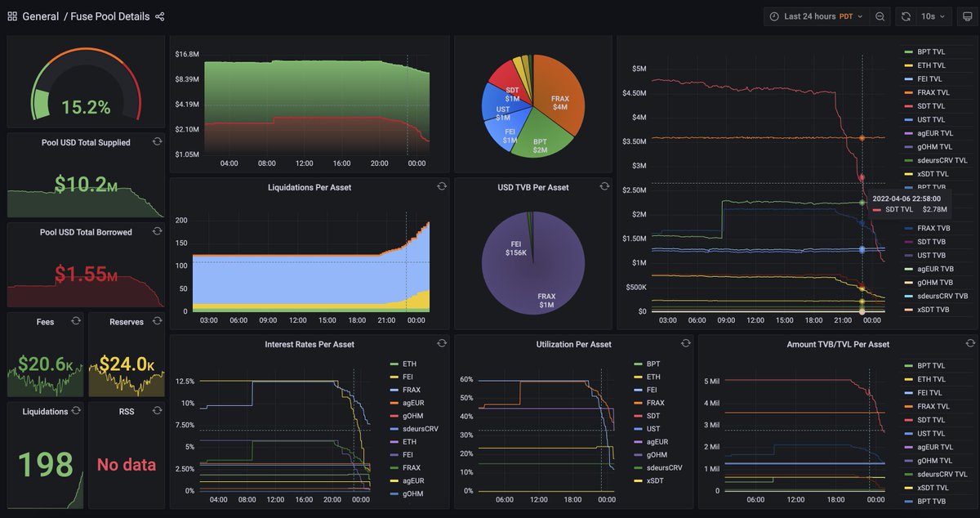Click the $24.0K reserves value
This screenshot has width=980, height=518.
pyautogui.click(x=127, y=364)
